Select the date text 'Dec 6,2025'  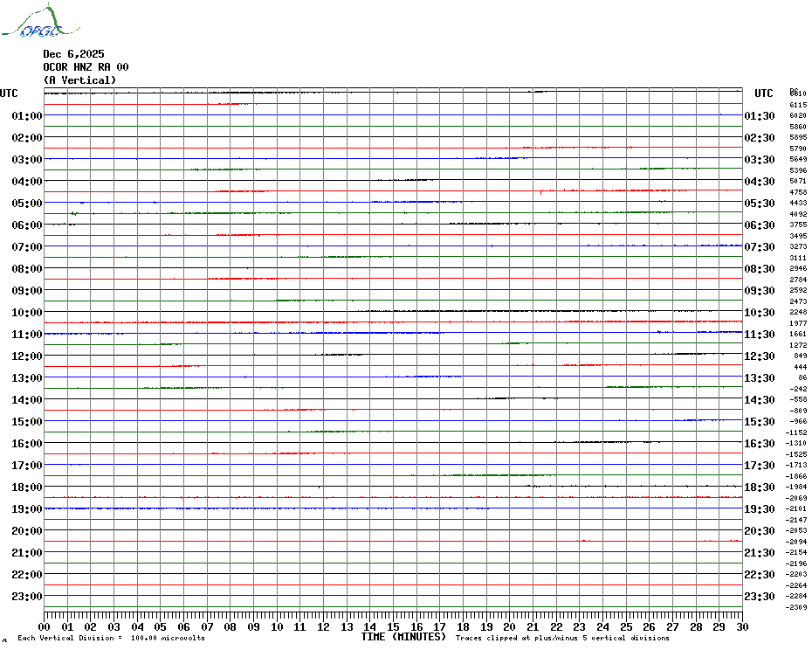point(73,54)
